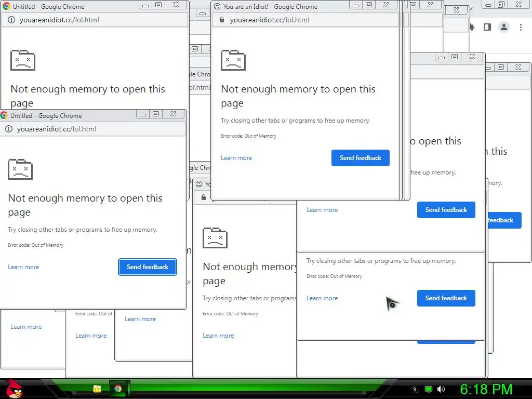Click info icon in lower-left Untitled window address bar

(9, 129)
